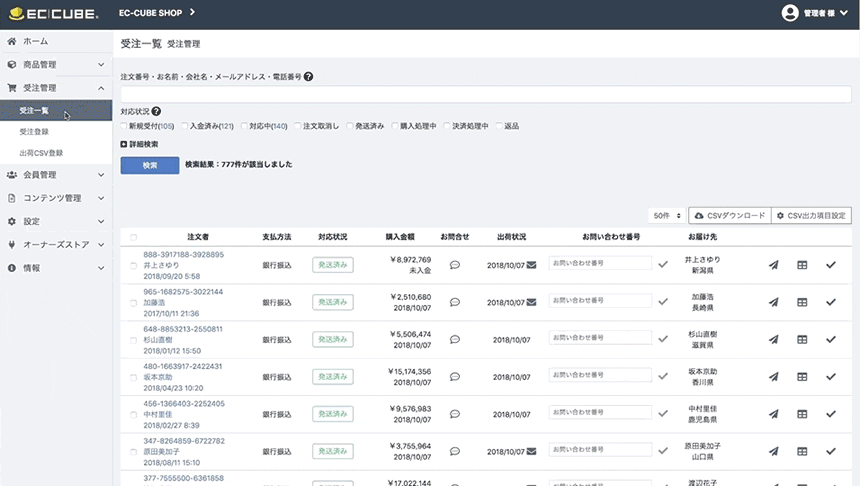The width and height of the screenshot is (860, 486).
Task: Check the 新規受付 status filter
Action: (x=124, y=126)
